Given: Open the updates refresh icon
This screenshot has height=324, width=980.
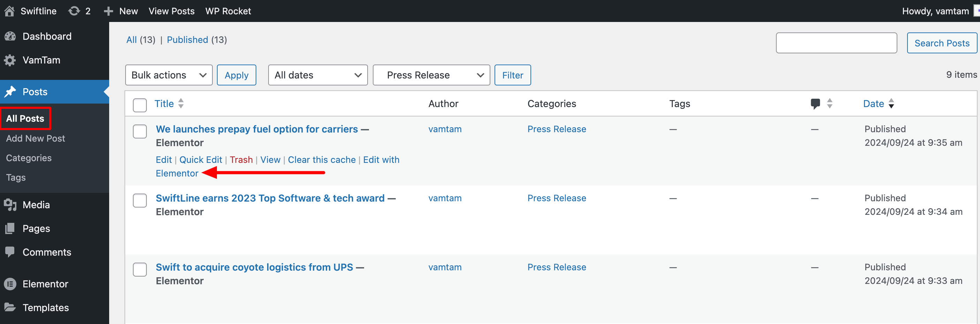Looking at the screenshot, I should (x=74, y=11).
